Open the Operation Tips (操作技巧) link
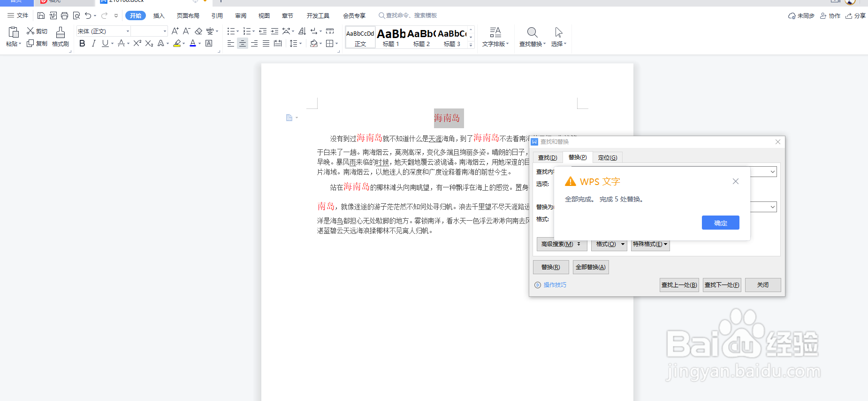Image resolution: width=868 pixels, height=401 pixels. [550, 285]
